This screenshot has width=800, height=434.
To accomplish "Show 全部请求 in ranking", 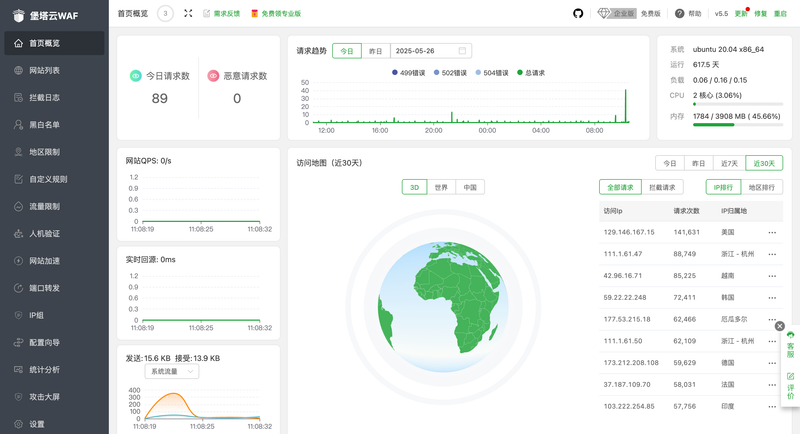I will coord(620,188).
